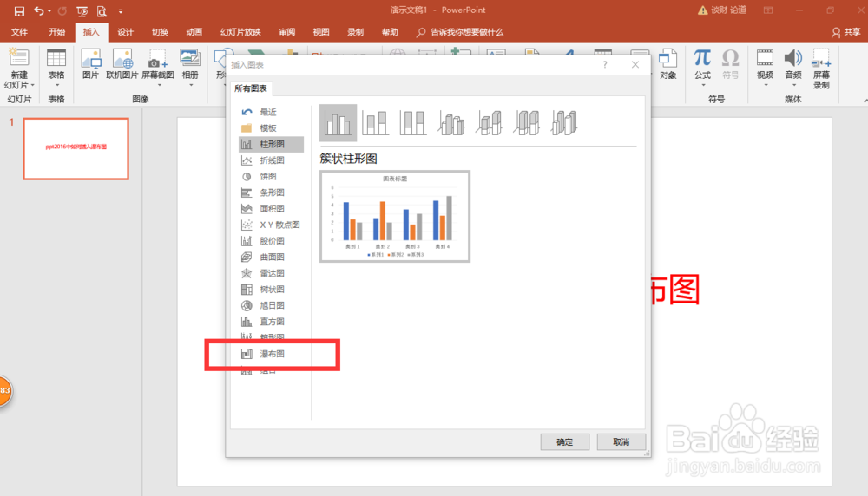Switch to the Animations (动画) tab

[x=194, y=32]
